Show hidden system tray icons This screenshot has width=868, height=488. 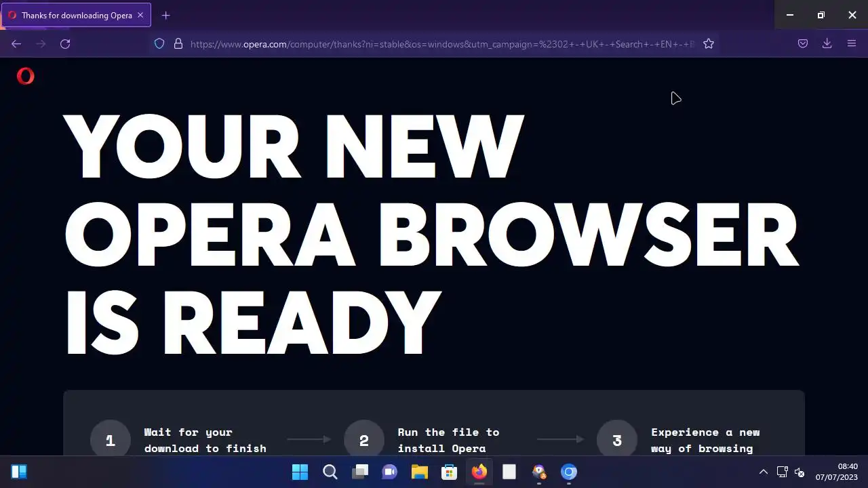coord(763,472)
